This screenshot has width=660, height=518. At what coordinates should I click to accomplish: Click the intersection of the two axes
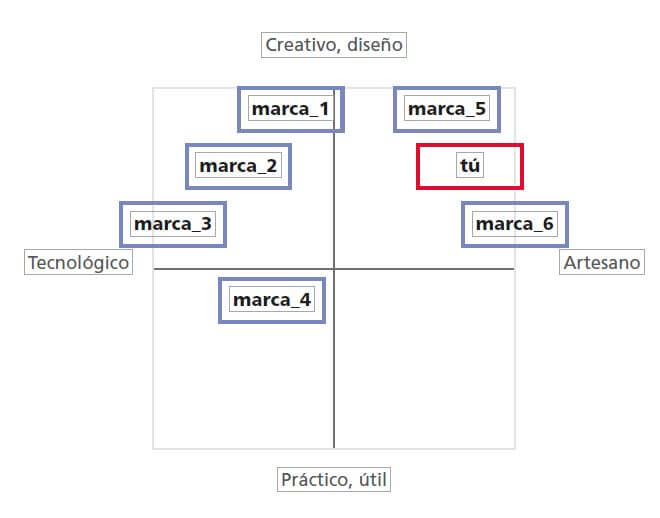(334, 269)
